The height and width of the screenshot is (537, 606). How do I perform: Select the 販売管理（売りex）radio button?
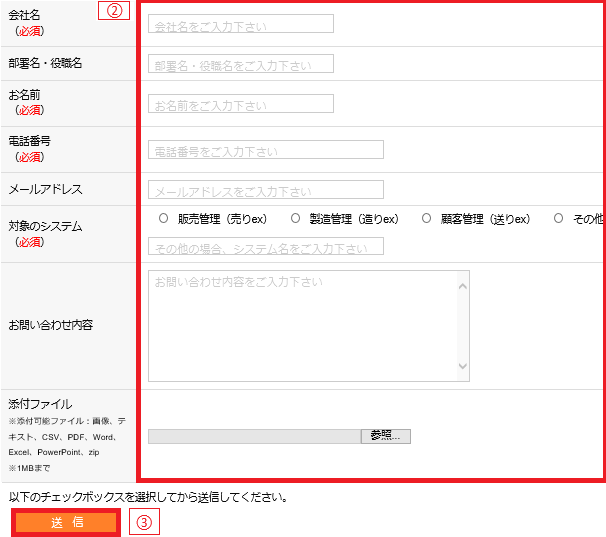tap(163, 218)
